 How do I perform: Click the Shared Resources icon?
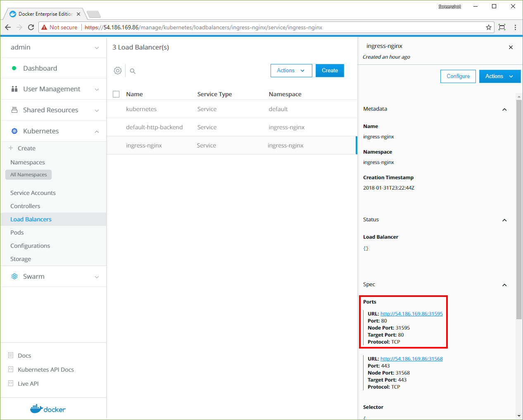point(14,110)
